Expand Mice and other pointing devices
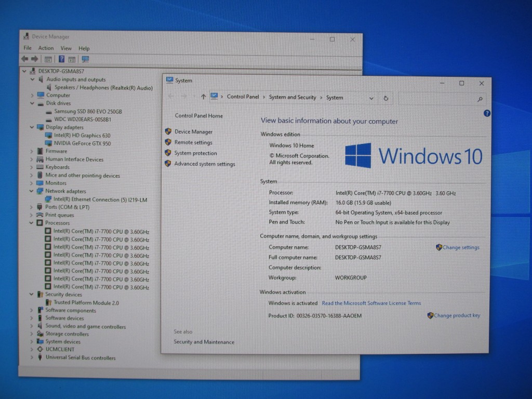The image size is (532, 399). tap(32, 176)
